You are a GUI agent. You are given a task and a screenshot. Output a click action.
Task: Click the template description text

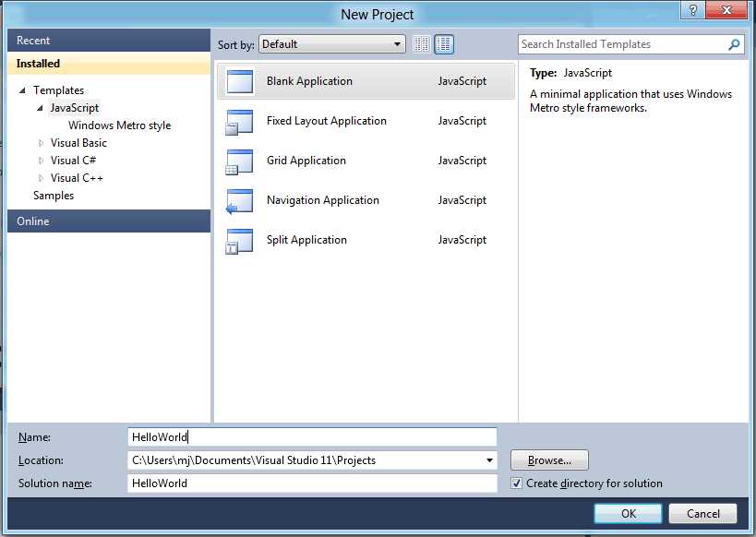[630, 101]
